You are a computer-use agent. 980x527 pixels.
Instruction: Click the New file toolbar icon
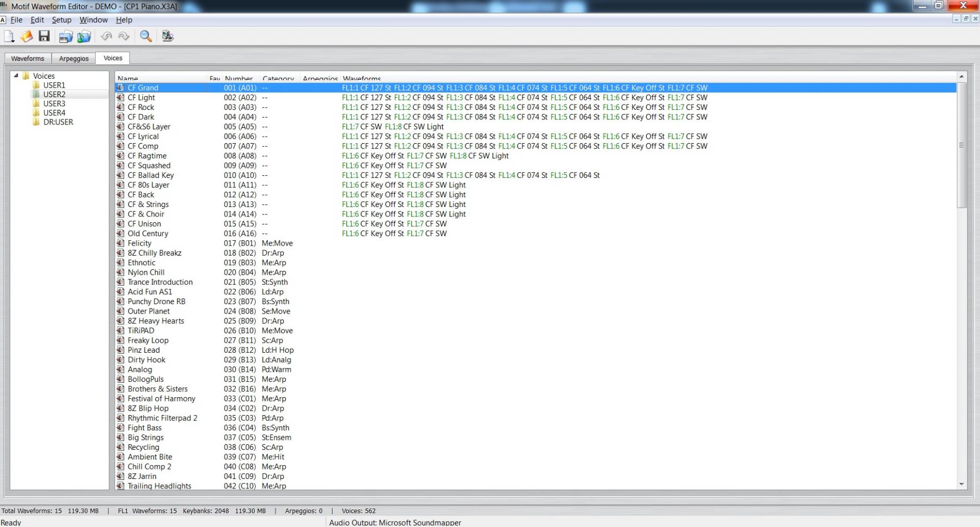9,36
